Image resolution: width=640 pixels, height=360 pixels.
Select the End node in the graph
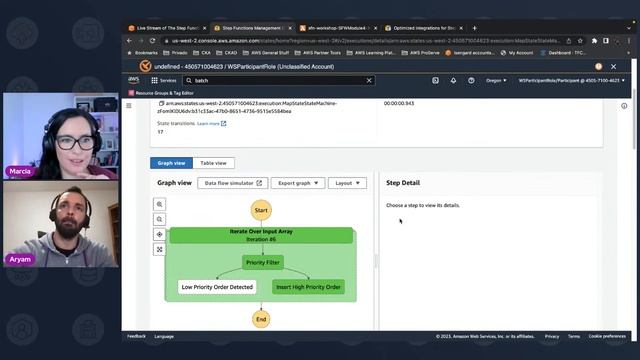pyautogui.click(x=261, y=319)
